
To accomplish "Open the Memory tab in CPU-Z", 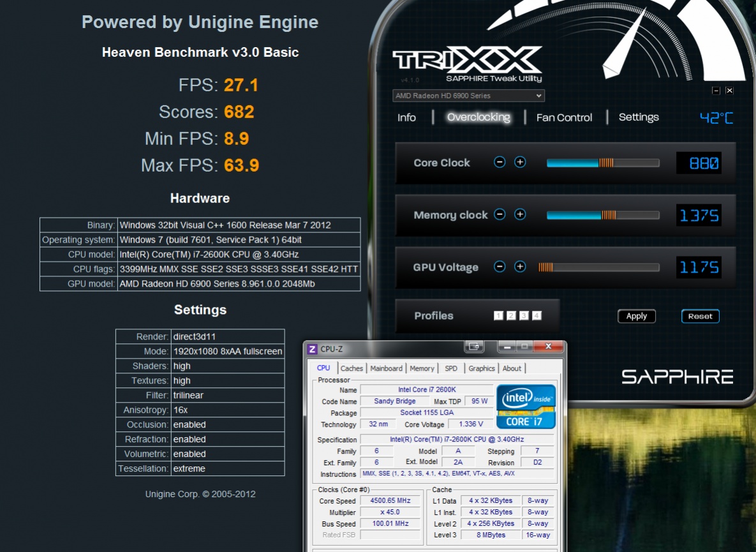I will 422,368.
